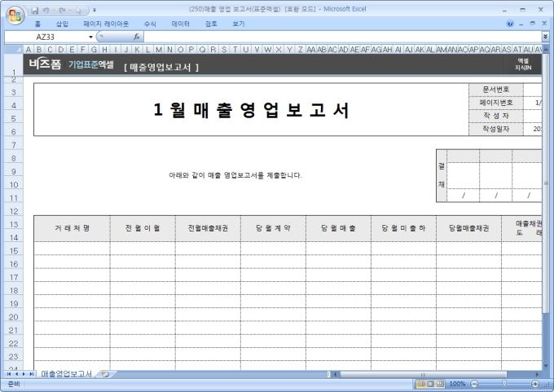This screenshot has height=392, width=554.
Task: Click horizontal scrollbar right arrow
Action: 538,374
